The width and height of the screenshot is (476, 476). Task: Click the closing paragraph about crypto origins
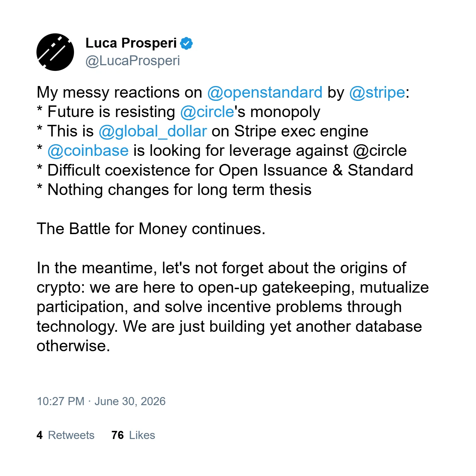[233, 307]
